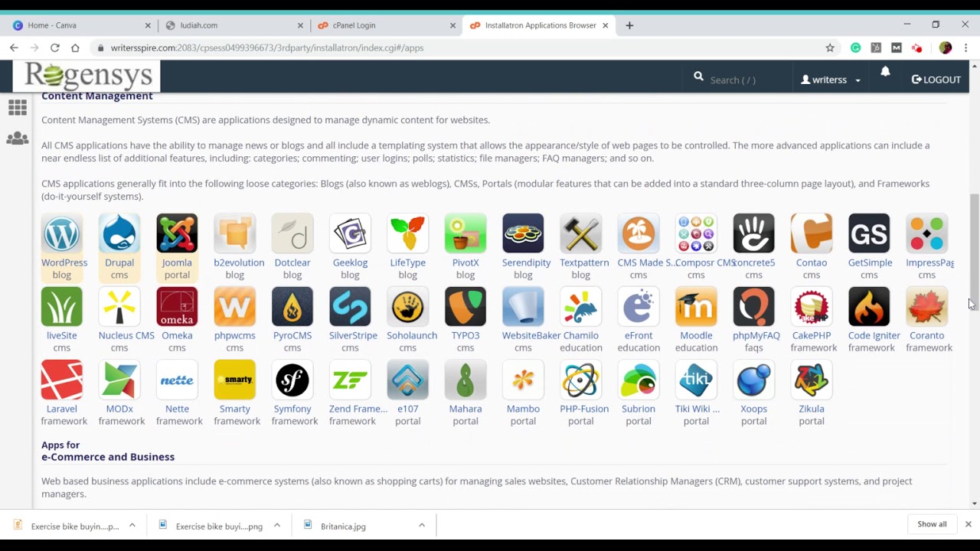The image size is (980, 551).
Task: Open the liveSite cms icon
Action: click(62, 307)
